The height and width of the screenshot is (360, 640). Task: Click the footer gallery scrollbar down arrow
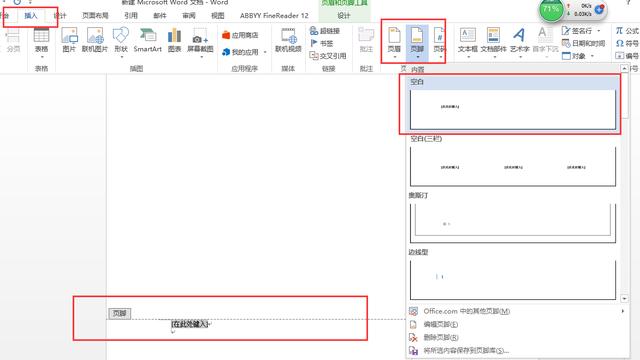tap(624, 299)
